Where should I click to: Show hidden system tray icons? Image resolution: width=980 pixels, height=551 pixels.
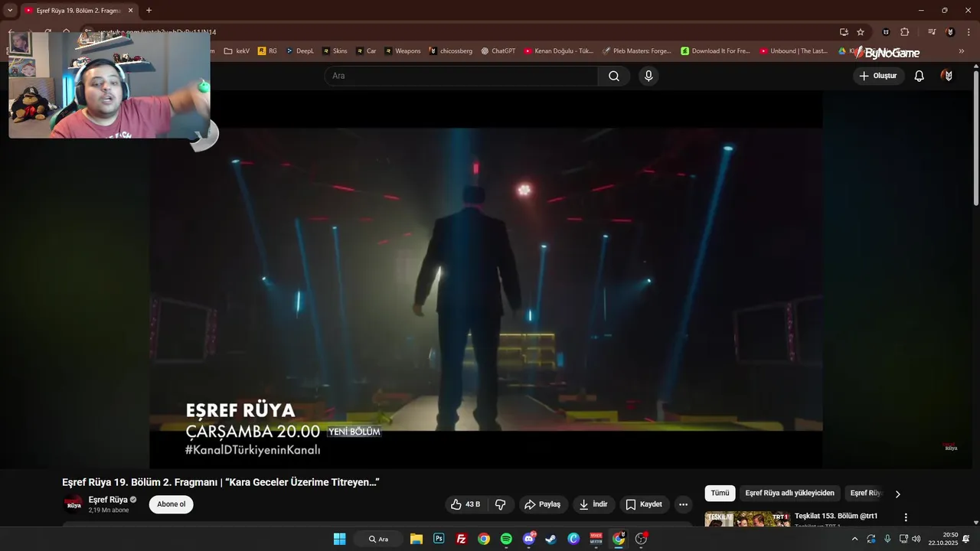[855, 539]
